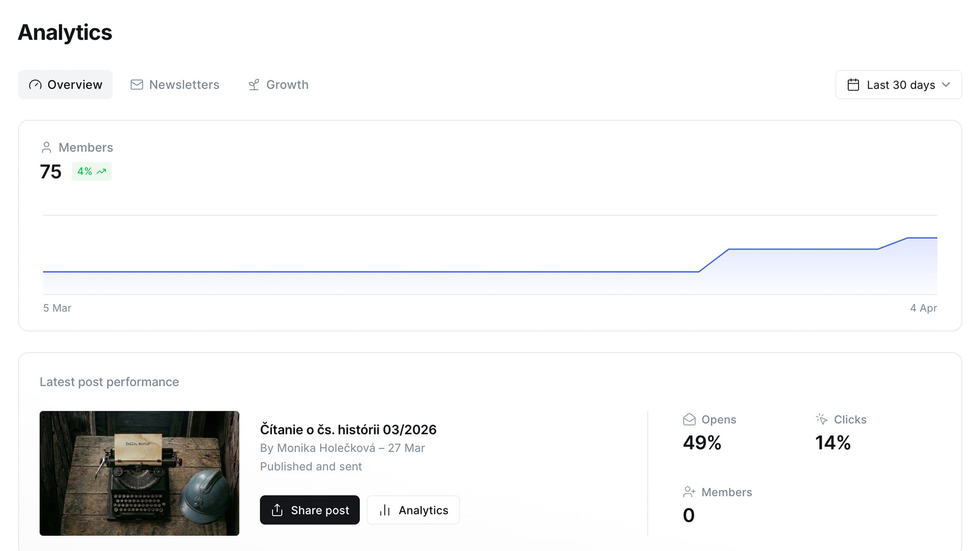Click the Overview gauge icon
The image size is (980, 551).
pos(35,85)
